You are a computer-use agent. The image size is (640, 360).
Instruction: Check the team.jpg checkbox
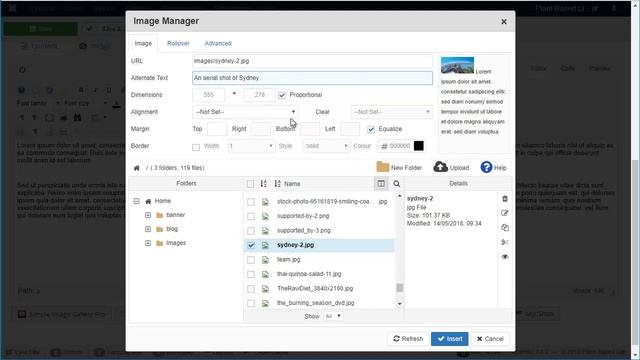point(251,260)
